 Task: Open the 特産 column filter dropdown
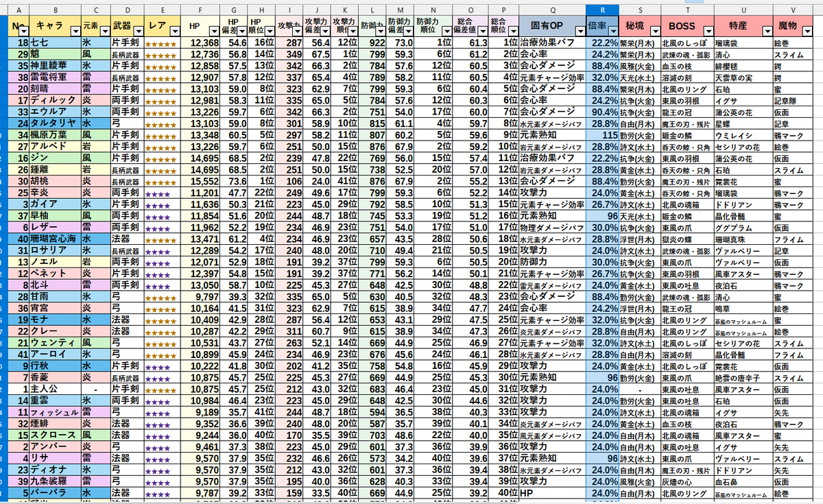click(766, 30)
